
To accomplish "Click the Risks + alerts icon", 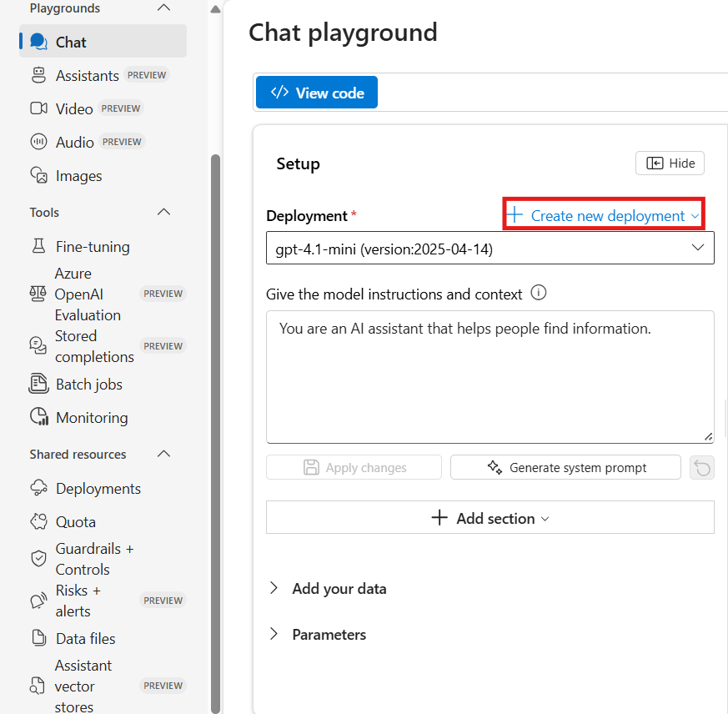I will (38, 601).
